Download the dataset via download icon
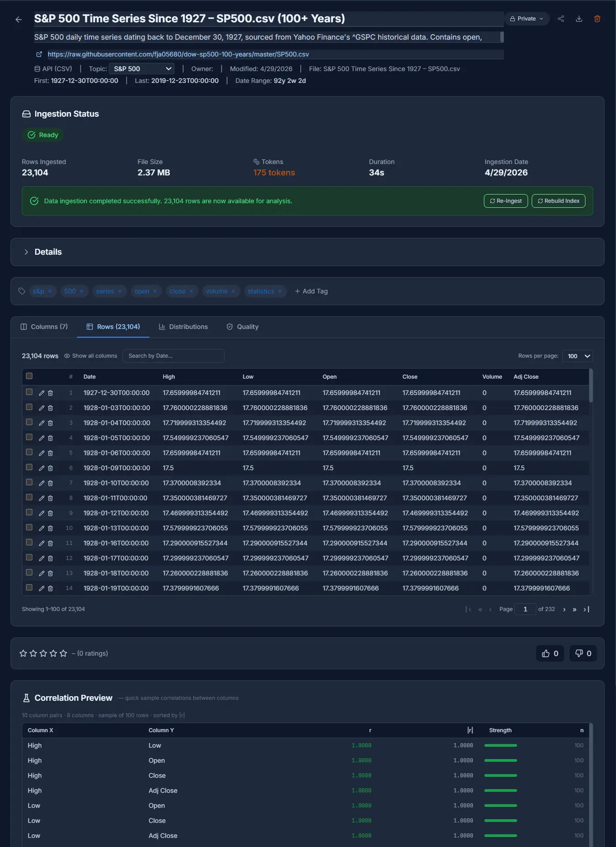The image size is (616, 847). point(579,19)
